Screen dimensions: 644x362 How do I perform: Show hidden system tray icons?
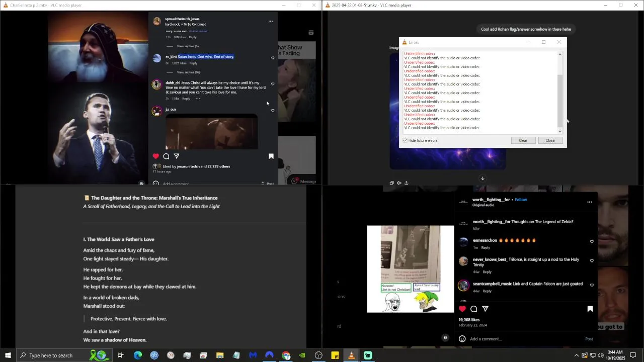pyautogui.click(x=577, y=355)
